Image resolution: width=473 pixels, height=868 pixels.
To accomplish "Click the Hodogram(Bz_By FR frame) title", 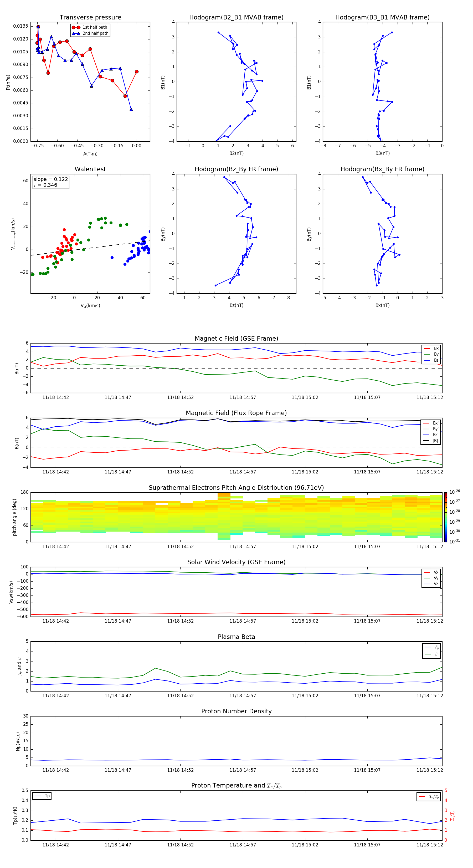I will pos(236,169).
